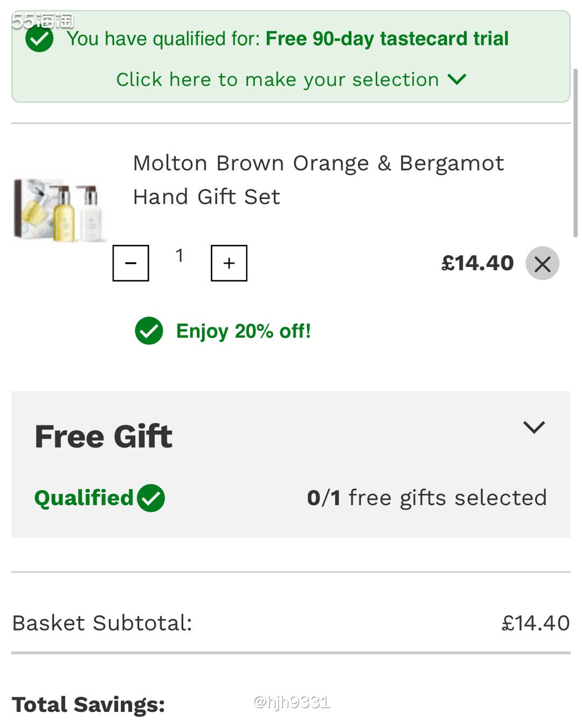Viewport: 582px width, 728px height.
Task: Click the quantity value field
Action: [x=179, y=256]
